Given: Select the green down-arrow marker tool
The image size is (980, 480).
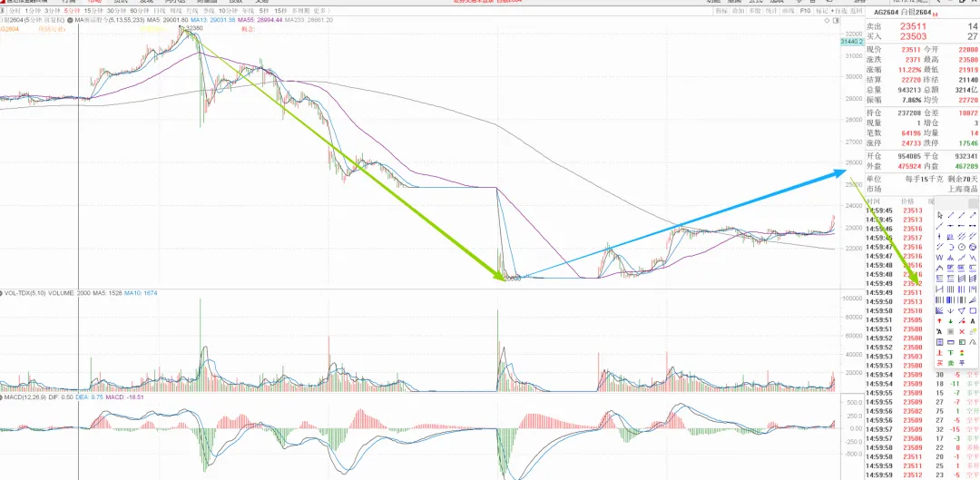Looking at the screenshot, I should 951,320.
